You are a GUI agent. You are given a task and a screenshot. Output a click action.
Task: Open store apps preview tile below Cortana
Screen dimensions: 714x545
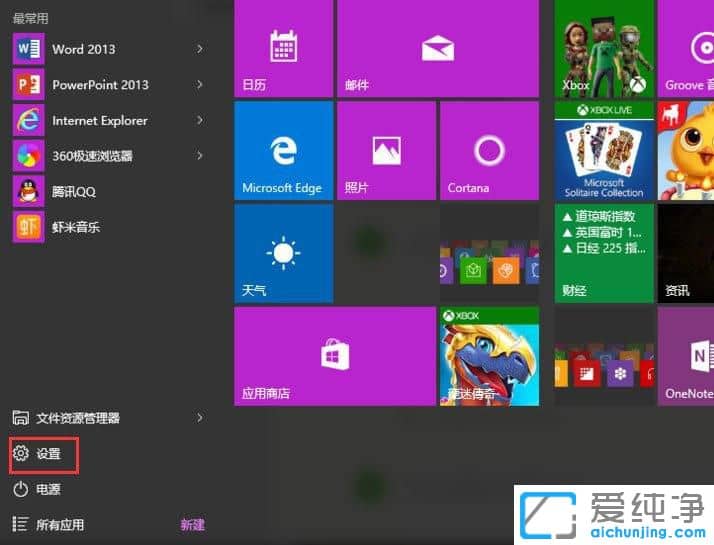point(489,254)
